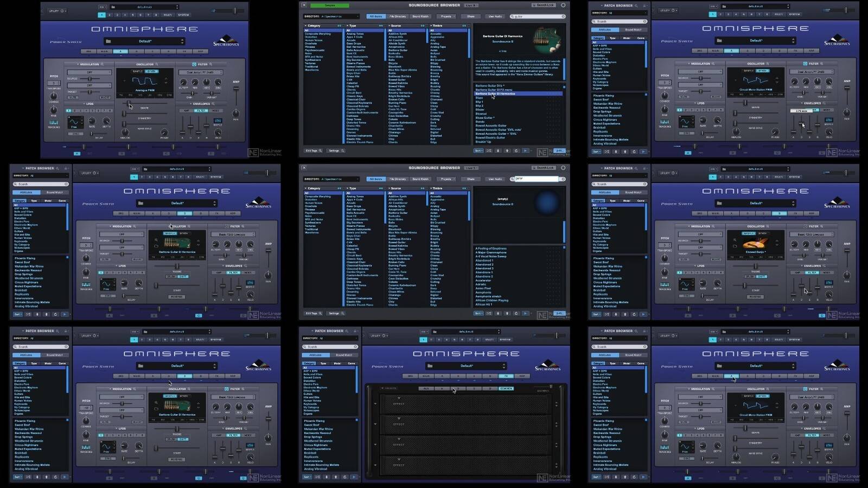Toggle Reverse button in bottom-left window's oscillator
The height and width of the screenshot is (488, 868).
pyautogui.click(x=177, y=460)
